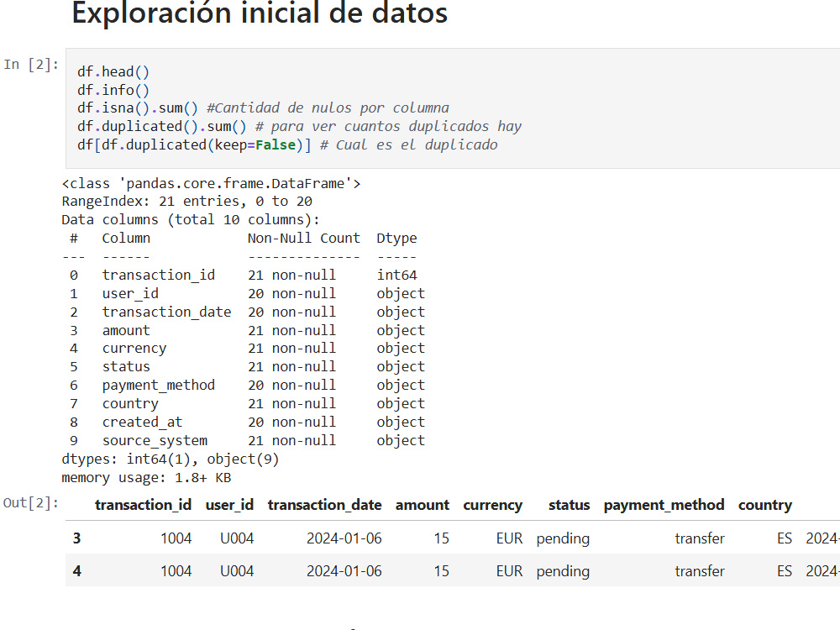Click ES country cell in row 3
Viewport: 840px width, 630px height.
[x=785, y=538]
